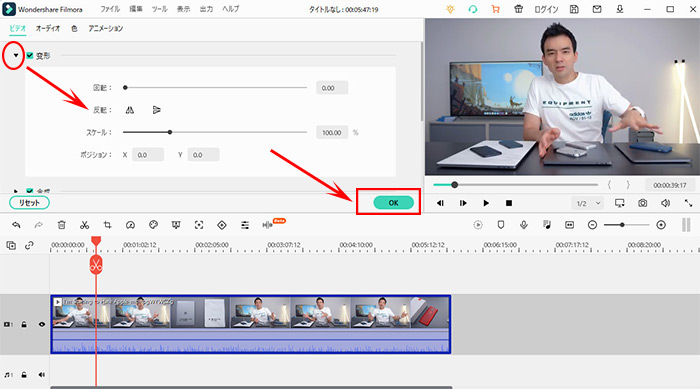Toggle the auto ripple link icon
The height and width of the screenshot is (389, 700).
point(29,245)
